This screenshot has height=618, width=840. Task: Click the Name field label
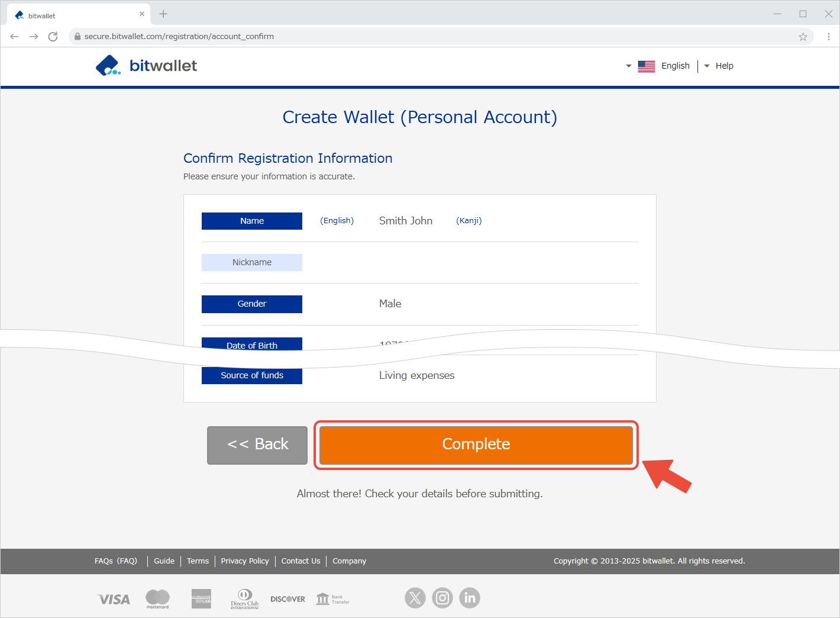click(x=252, y=221)
